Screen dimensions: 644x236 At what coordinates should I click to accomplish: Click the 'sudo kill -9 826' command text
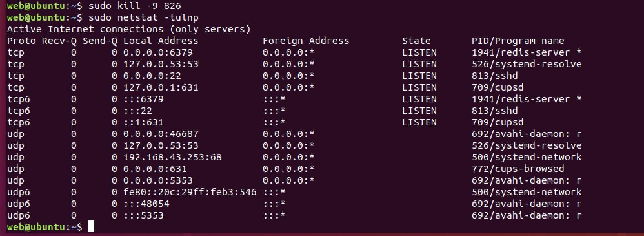tap(135, 6)
